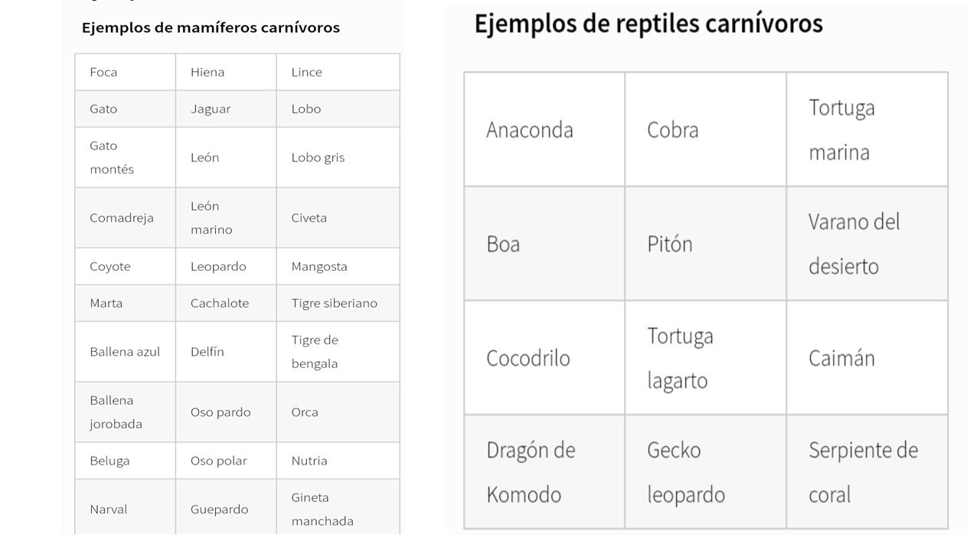The image size is (980, 551).
Task: Select the Comadreja cell
Action: coord(125,217)
